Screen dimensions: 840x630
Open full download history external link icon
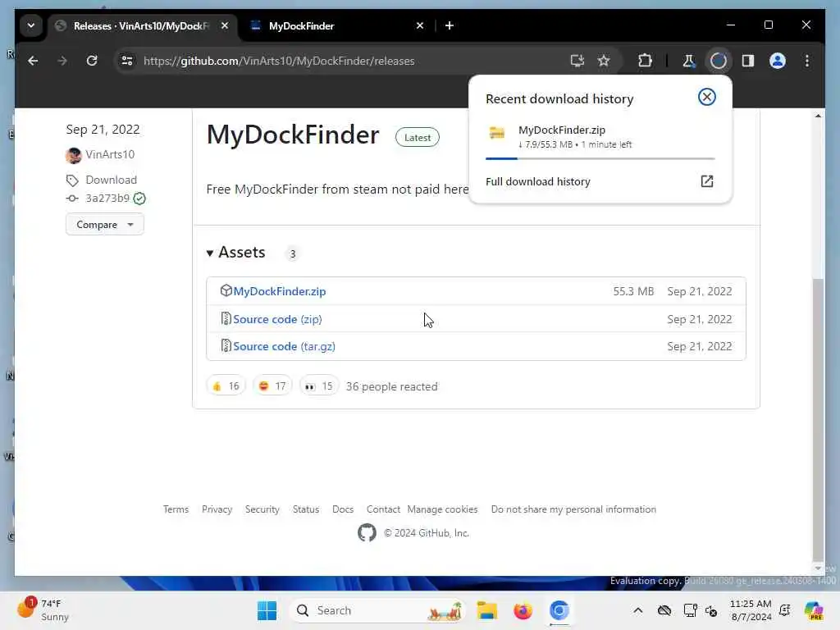706,181
